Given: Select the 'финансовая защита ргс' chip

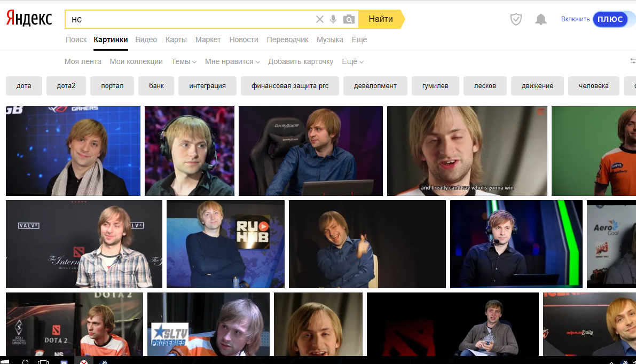Looking at the screenshot, I should [x=289, y=86].
